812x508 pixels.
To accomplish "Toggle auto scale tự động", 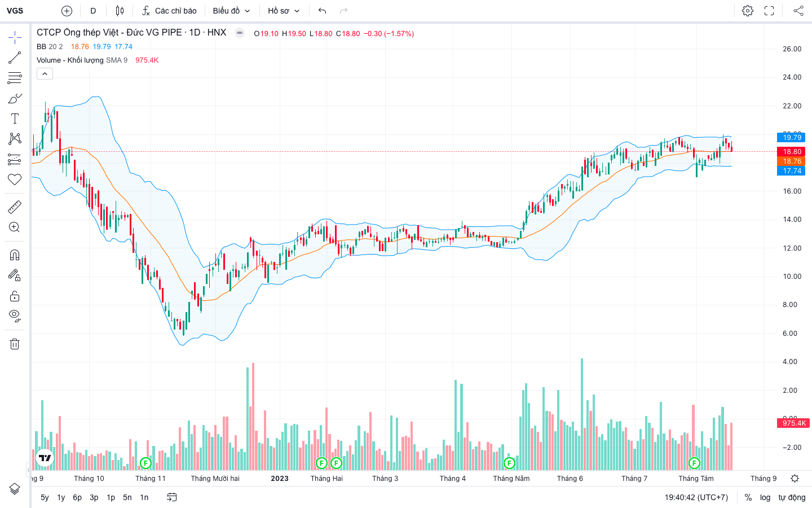I will 792,497.
